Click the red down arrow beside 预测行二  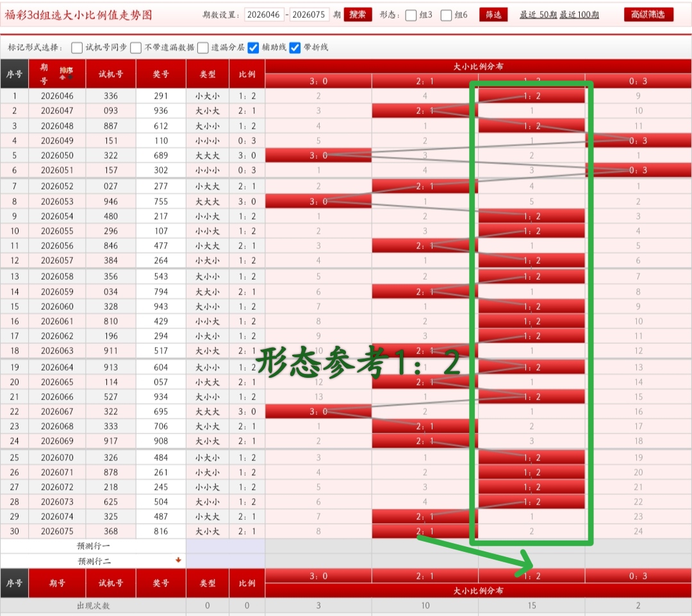coord(178,560)
